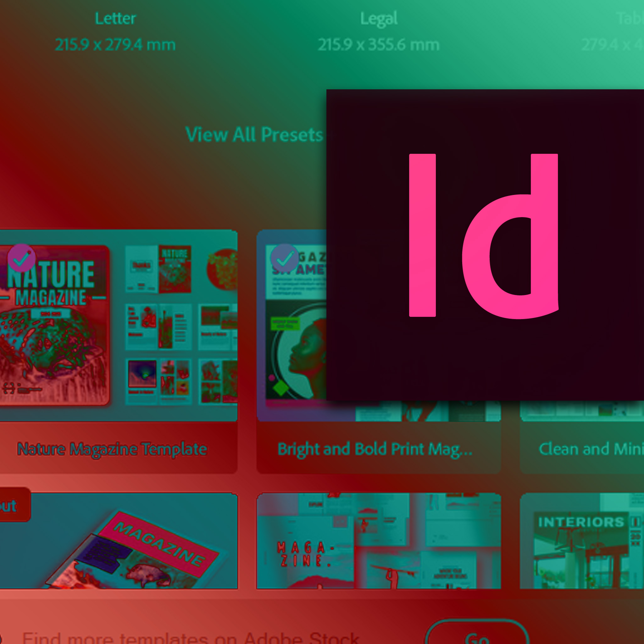The height and width of the screenshot is (644, 644).
Task: Open the red MAGAZINE surfer template thumbnail
Action: coord(378,541)
